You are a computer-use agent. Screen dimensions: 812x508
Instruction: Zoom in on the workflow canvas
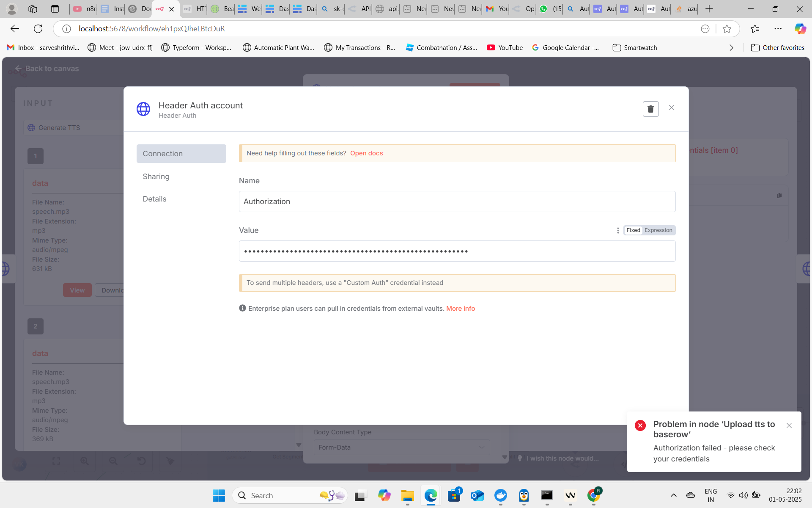84,461
